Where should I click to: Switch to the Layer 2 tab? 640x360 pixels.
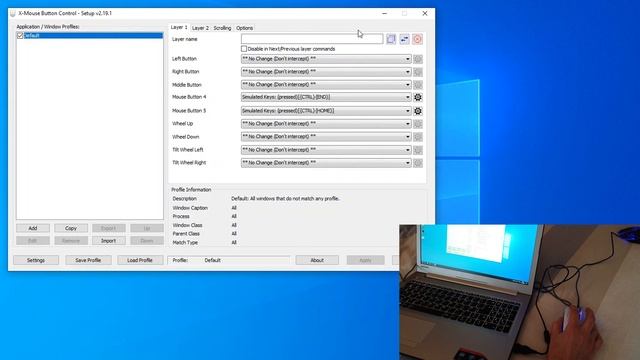pyautogui.click(x=200, y=28)
